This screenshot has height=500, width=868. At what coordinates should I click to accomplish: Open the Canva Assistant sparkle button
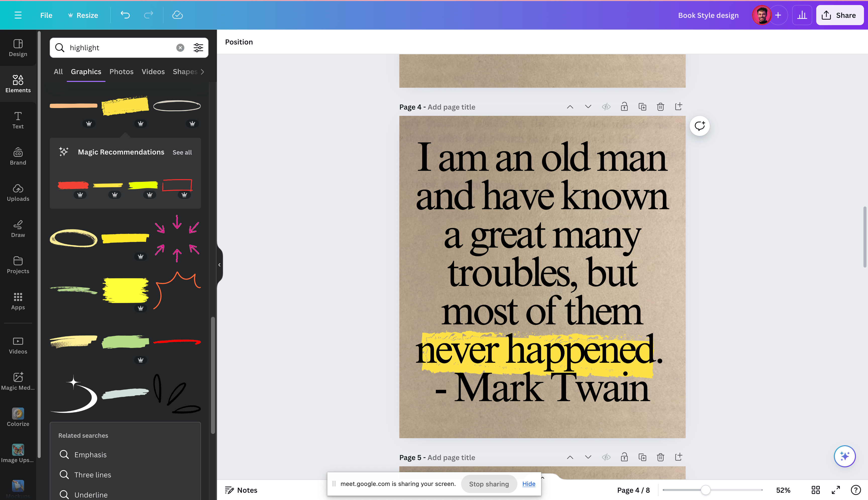[844, 456]
